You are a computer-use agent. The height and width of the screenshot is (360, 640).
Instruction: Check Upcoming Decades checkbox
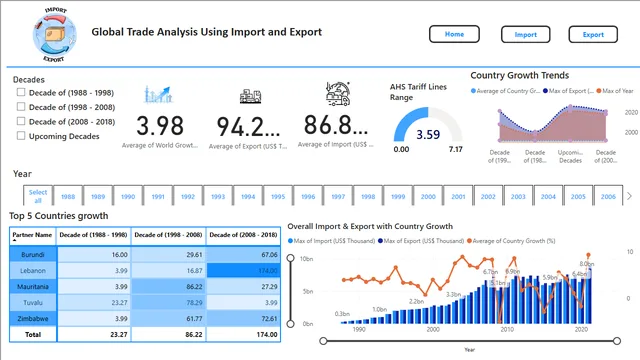click(x=21, y=136)
